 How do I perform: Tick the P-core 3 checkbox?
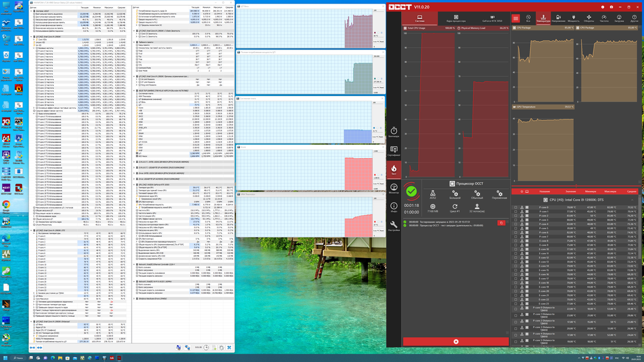(x=516, y=220)
